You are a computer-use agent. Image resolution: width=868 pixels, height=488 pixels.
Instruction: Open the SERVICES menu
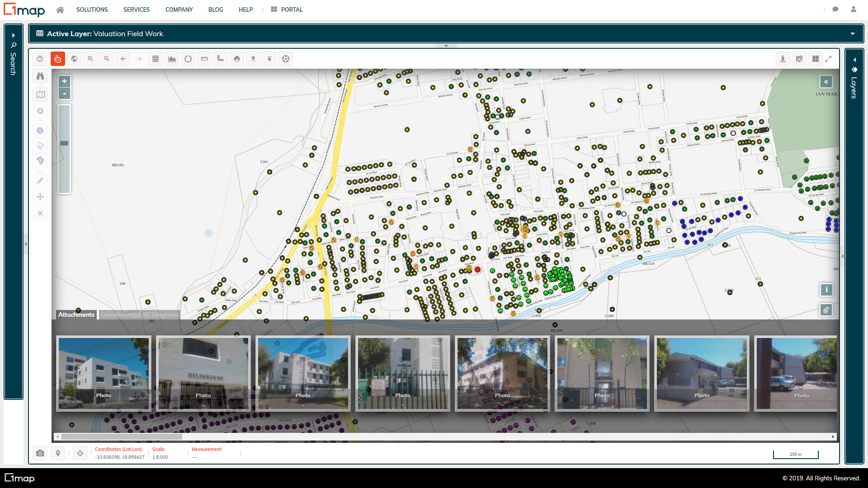[x=137, y=9]
